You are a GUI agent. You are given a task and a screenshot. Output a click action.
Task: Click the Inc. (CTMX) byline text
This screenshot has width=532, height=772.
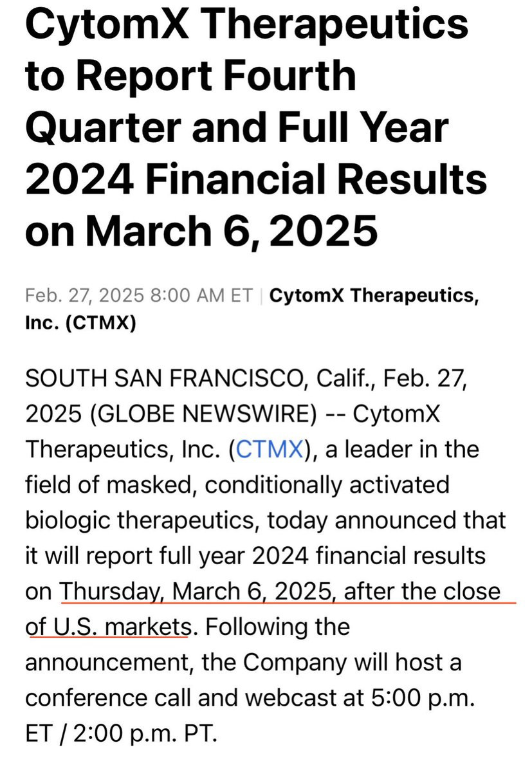point(80,324)
